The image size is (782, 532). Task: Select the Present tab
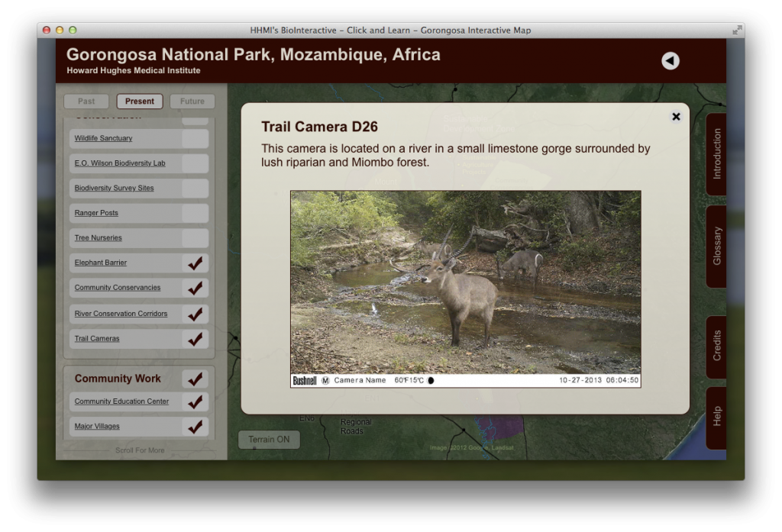pyautogui.click(x=139, y=101)
